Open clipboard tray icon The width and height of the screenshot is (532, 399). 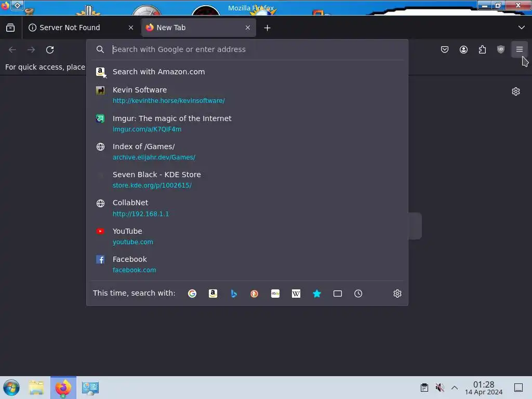tap(424, 388)
